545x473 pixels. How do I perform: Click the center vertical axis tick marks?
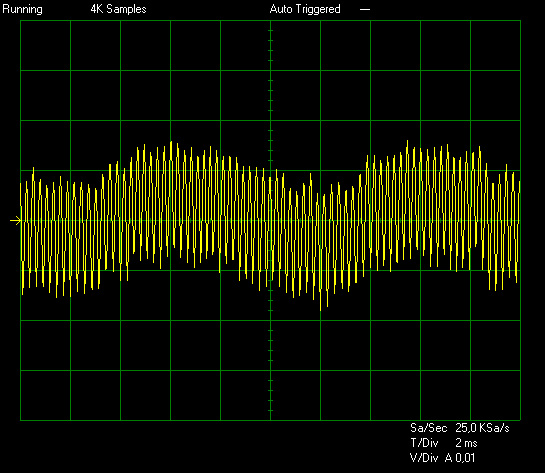270,220
